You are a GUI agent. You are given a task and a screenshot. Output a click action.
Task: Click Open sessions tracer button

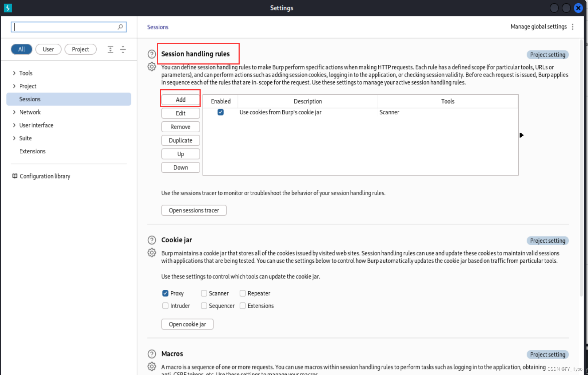click(x=194, y=210)
